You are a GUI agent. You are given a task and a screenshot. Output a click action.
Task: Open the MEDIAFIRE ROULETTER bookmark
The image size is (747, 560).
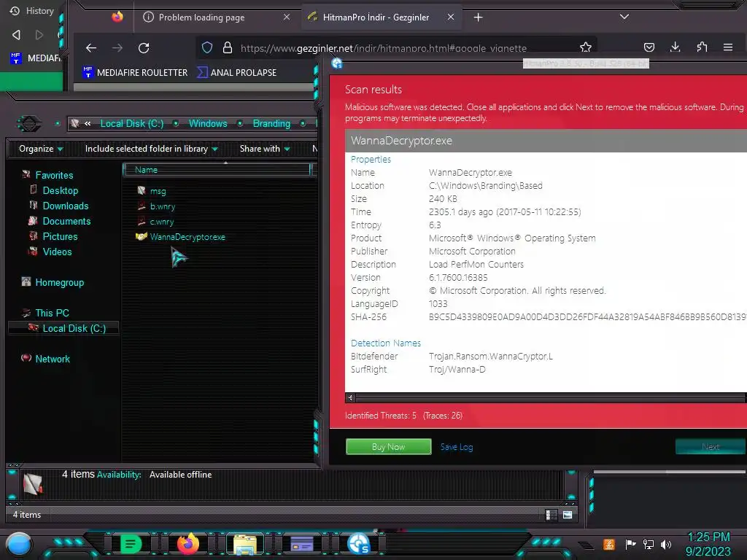tap(135, 72)
